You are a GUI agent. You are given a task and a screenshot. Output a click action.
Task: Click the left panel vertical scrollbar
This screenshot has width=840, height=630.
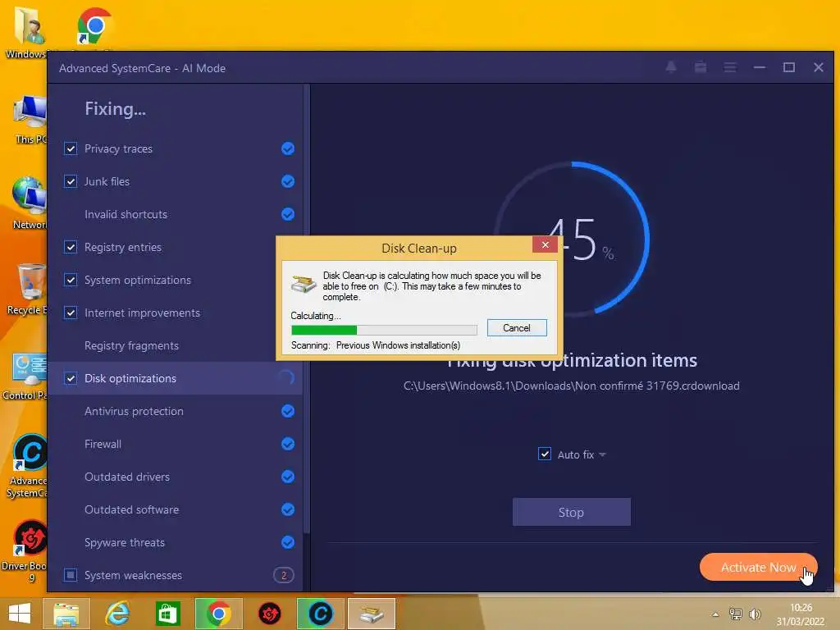307,308
